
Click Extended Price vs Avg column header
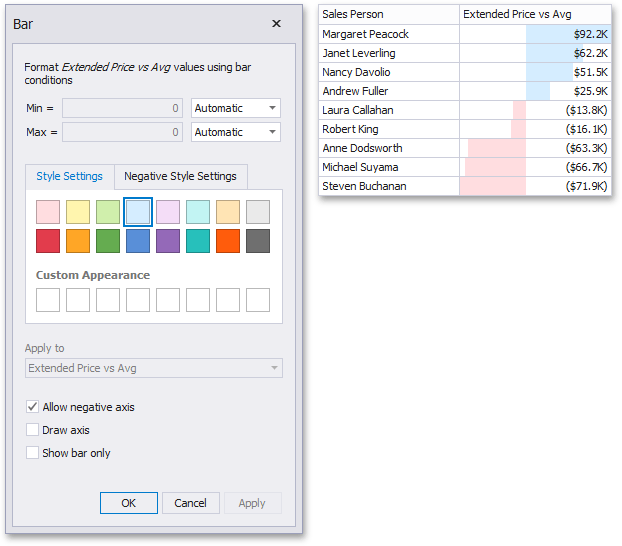(x=536, y=15)
